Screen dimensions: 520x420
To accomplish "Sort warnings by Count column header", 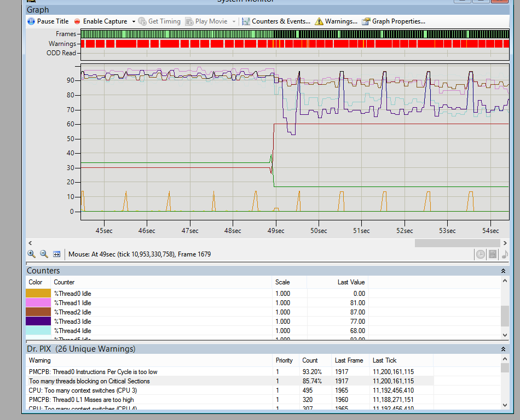I will (310, 360).
